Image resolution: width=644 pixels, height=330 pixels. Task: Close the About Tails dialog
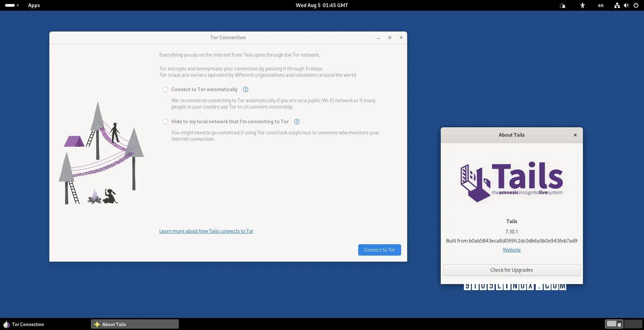click(575, 135)
